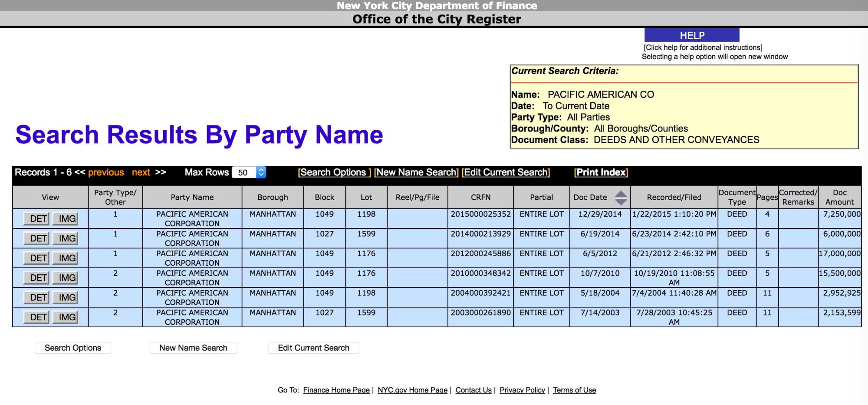Go to next records page

(141, 172)
